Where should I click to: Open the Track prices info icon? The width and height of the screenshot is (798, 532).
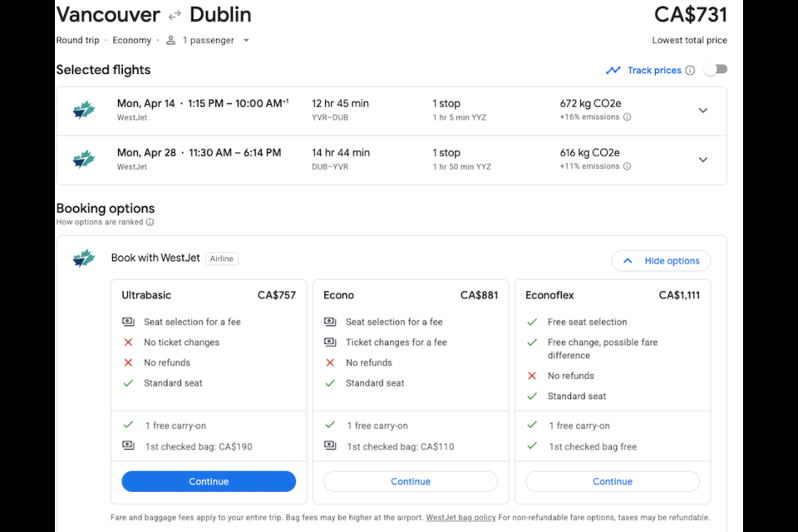[x=690, y=71]
